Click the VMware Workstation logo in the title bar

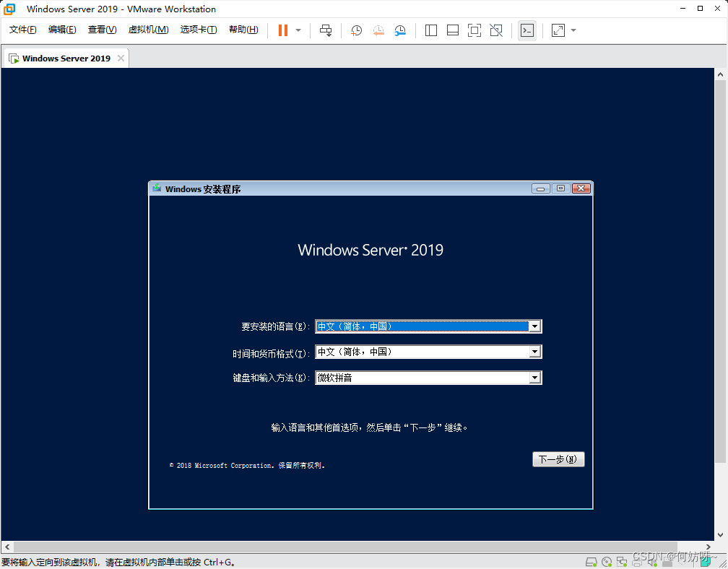pos(9,9)
